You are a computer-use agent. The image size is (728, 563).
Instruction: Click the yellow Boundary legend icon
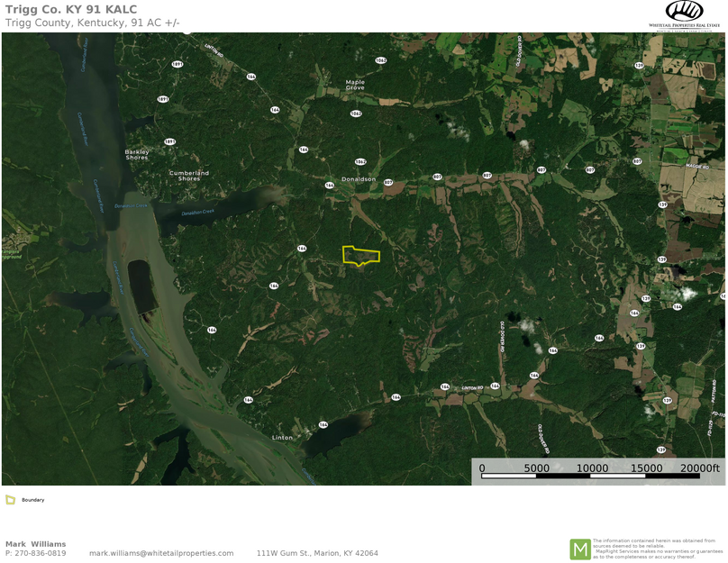click(10, 500)
